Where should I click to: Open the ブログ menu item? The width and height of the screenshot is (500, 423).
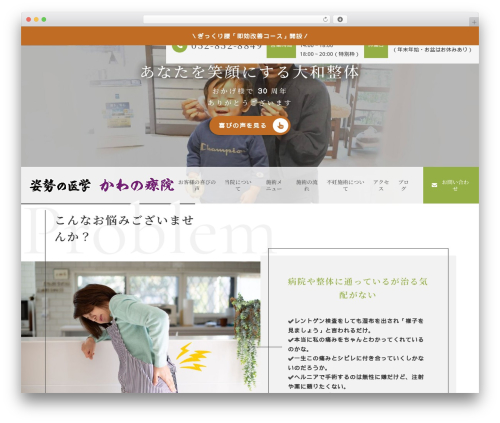tap(403, 185)
